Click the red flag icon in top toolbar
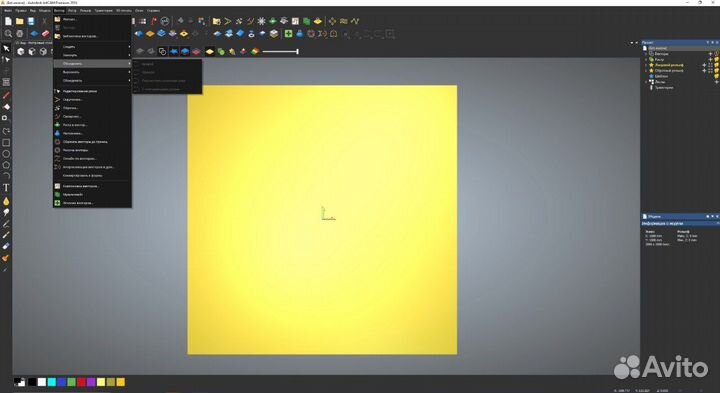720x393 pixels. 154,21
